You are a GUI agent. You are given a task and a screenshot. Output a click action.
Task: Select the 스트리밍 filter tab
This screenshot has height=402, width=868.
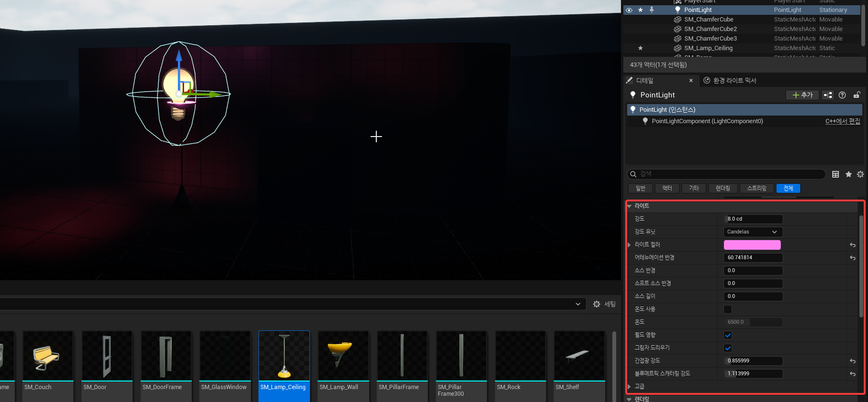click(x=757, y=189)
